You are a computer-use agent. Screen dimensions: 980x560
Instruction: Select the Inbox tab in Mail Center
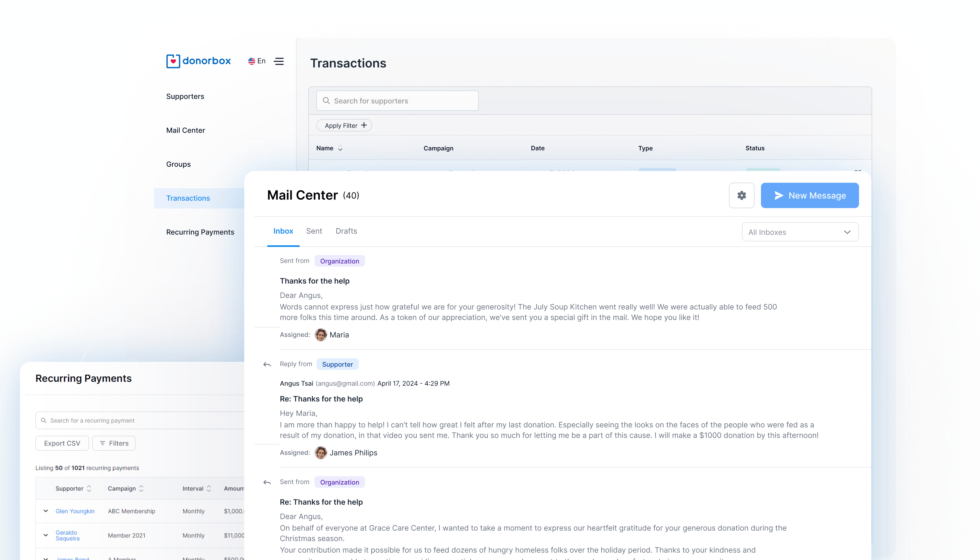click(283, 231)
